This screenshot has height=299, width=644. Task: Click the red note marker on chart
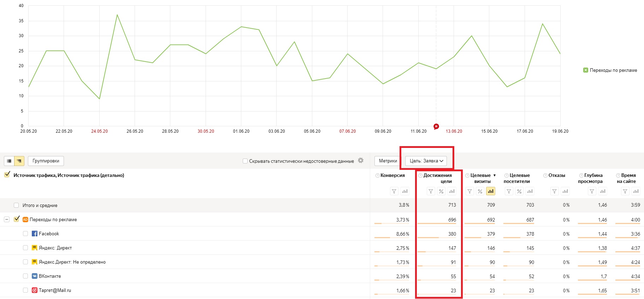436,126
